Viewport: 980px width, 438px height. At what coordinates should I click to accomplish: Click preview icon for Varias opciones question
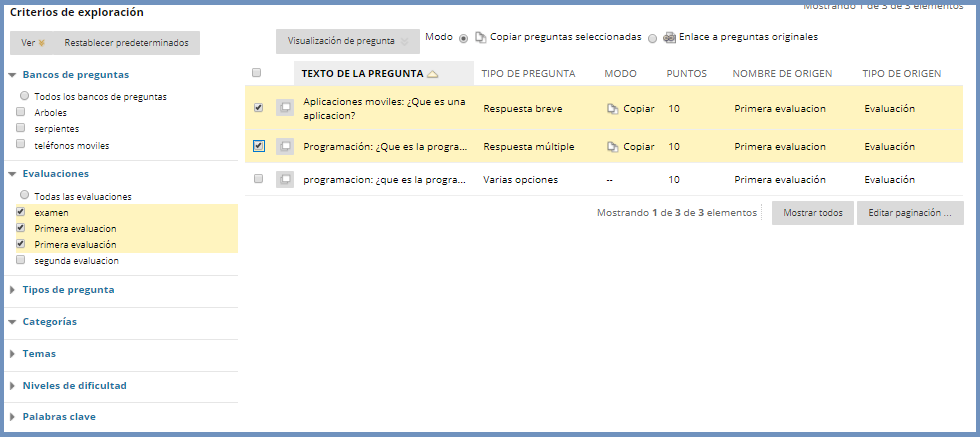tap(284, 179)
